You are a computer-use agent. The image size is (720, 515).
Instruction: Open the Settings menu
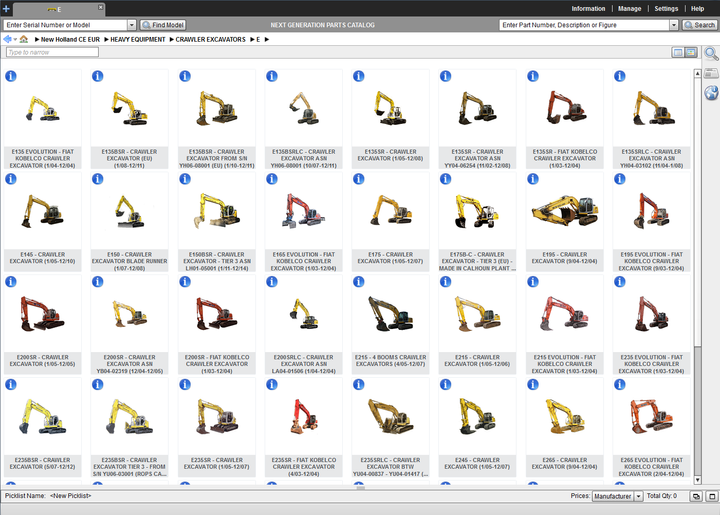pos(666,9)
